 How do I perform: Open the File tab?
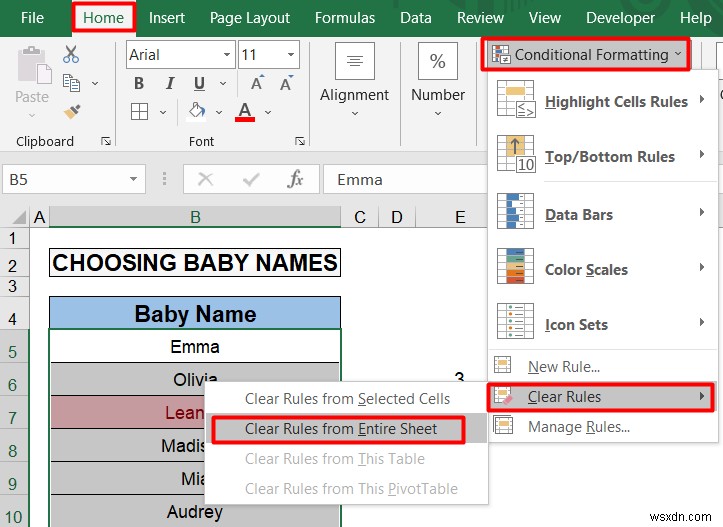32,18
